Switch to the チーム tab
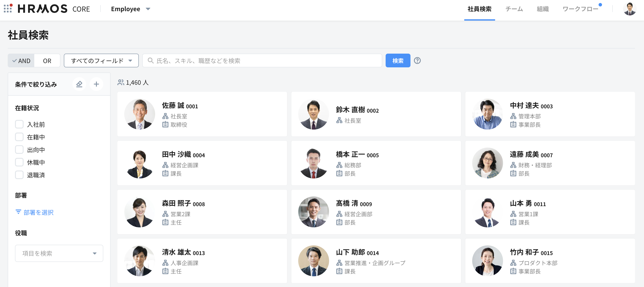 (x=514, y=9)
